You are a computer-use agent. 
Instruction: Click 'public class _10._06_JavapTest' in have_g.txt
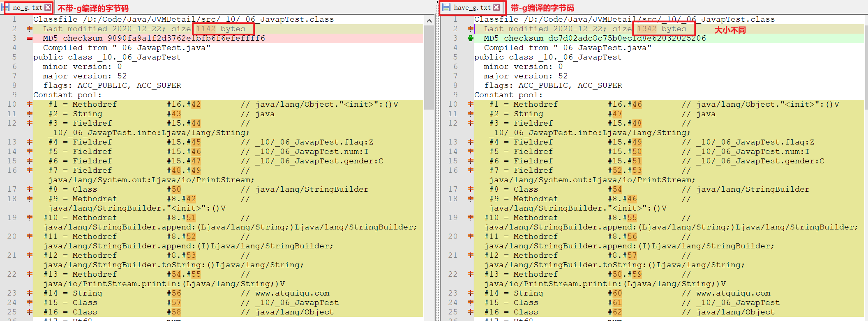548,57
